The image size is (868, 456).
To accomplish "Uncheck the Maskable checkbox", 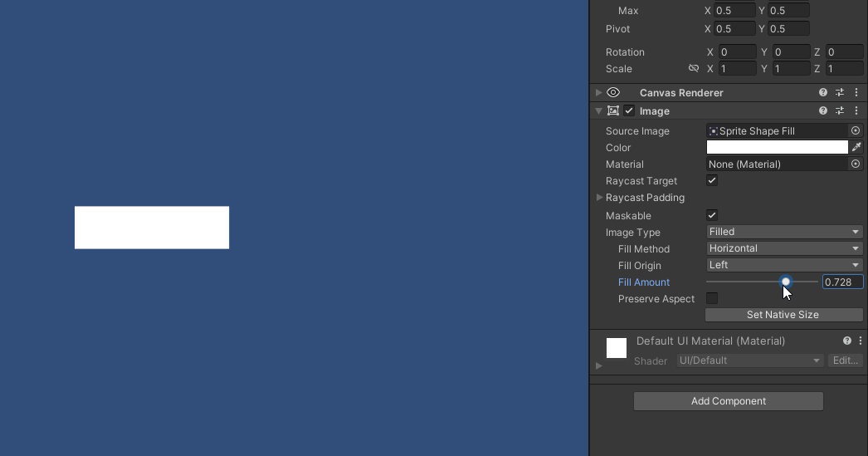I will pos(712,215).
